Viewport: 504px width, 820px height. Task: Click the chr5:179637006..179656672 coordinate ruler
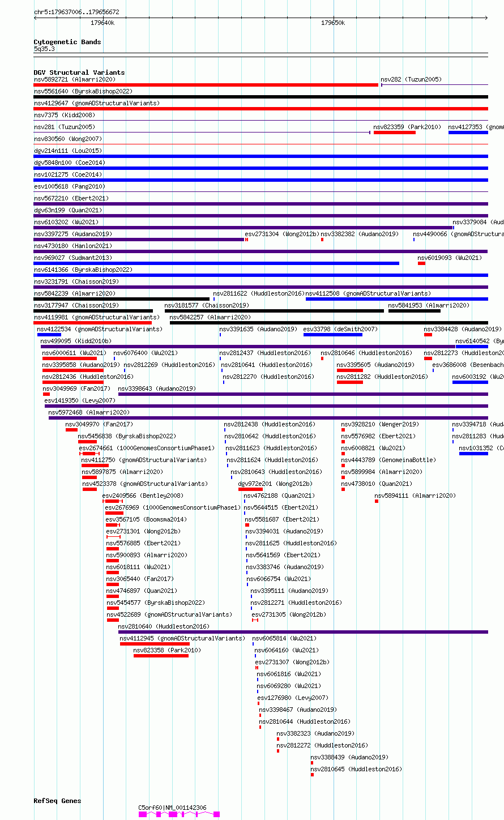point(260,18)
